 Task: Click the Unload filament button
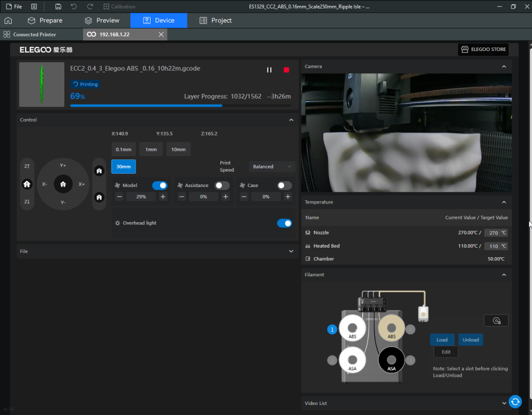[470, 340]
